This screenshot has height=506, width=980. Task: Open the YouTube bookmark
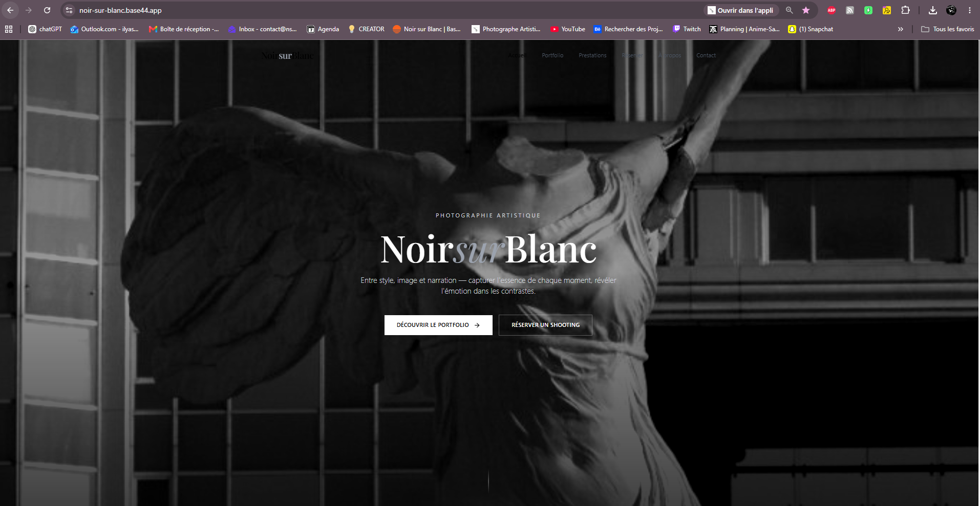(568, 29)
